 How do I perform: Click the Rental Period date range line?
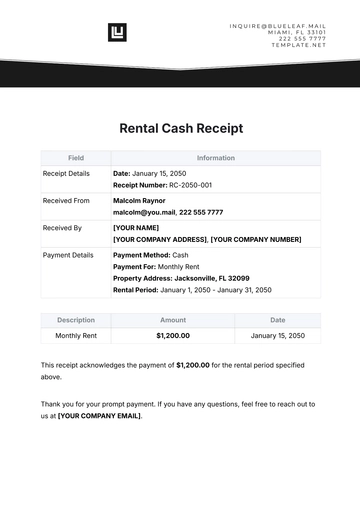coord(192,290)
